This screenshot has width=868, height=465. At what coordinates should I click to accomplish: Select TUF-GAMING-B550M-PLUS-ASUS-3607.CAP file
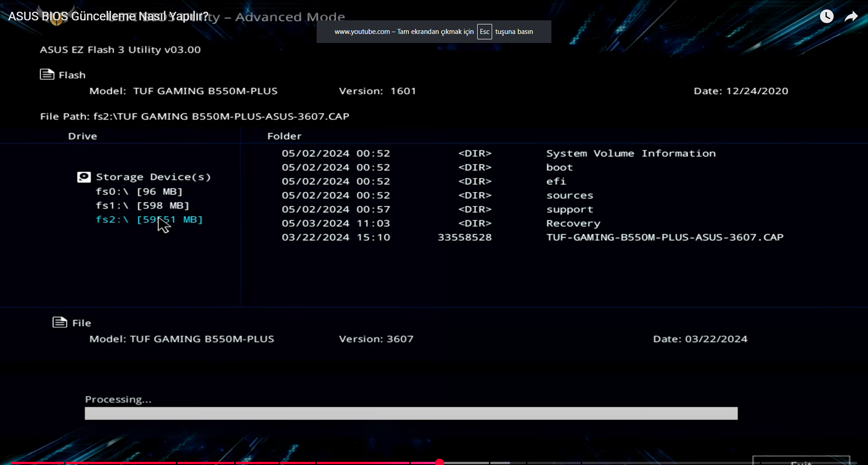665,237
